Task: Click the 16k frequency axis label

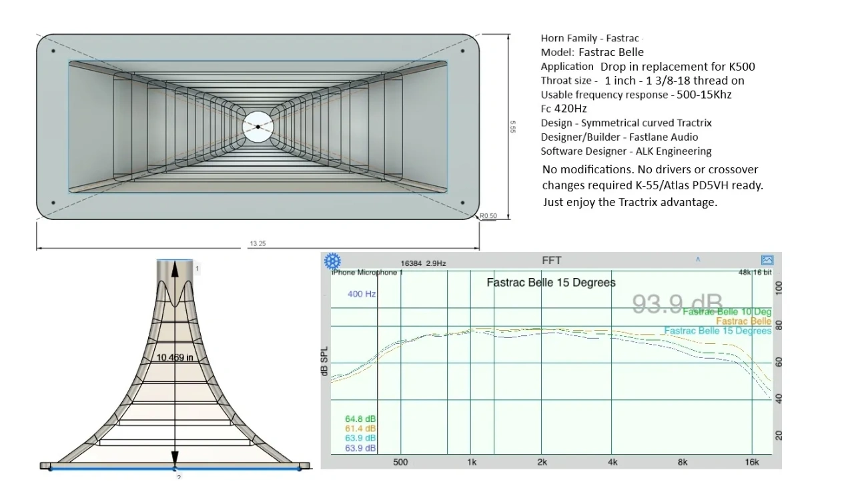Action: click(752, 462)
